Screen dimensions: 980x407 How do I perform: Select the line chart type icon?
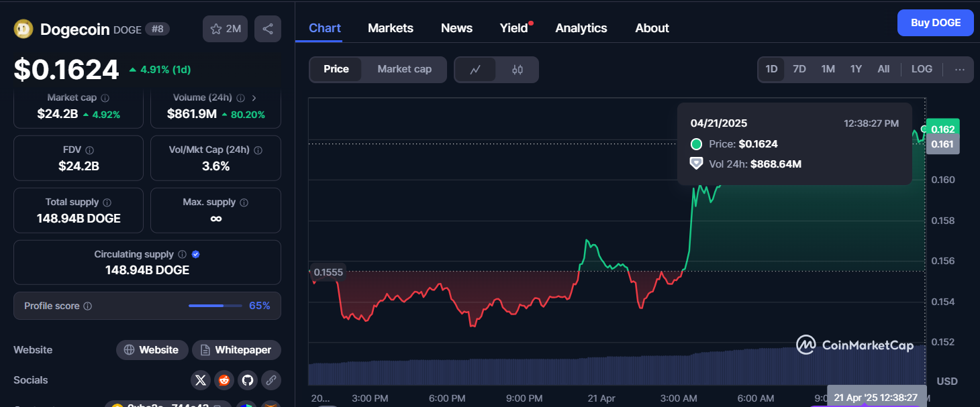(x=475, y=70)
